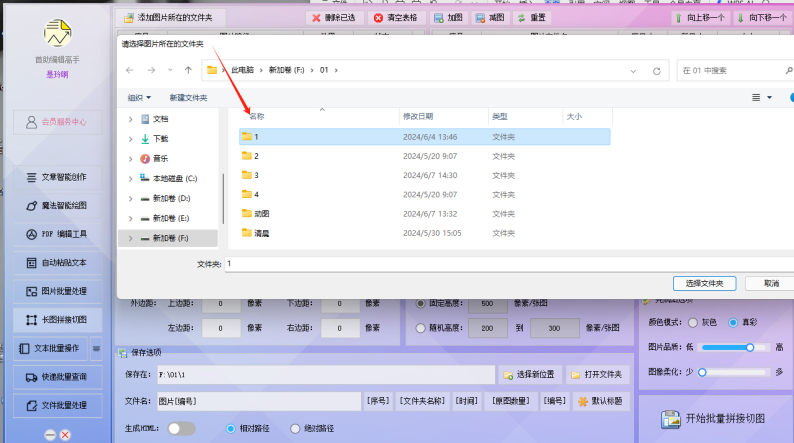Open 长图拼接切图 in the sidebar
This screenshot has height=443, width=794.
pyautogui.click(x=58, y=319)
